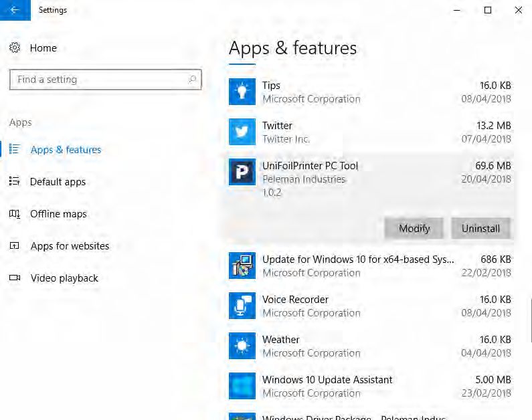This screenshot has width=532, height=420.
Task: Open Home via the gear icon
Action: pyautogui.click(x=15, y=47)
